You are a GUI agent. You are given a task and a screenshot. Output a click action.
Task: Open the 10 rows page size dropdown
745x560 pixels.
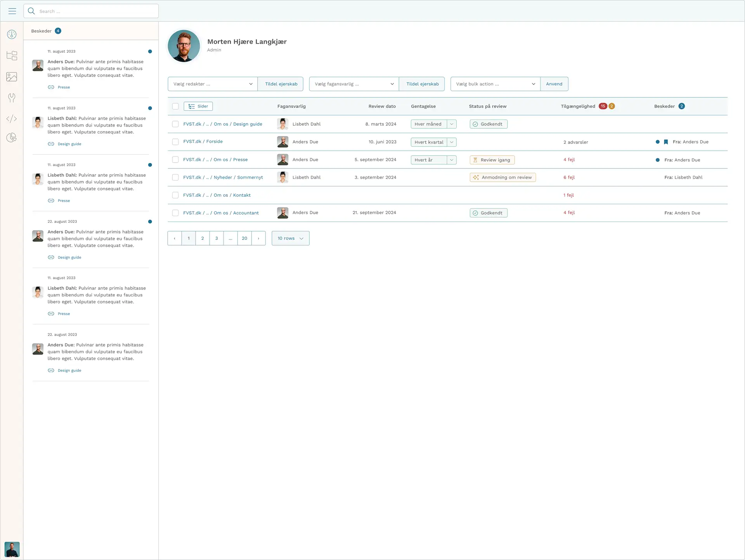290,238
